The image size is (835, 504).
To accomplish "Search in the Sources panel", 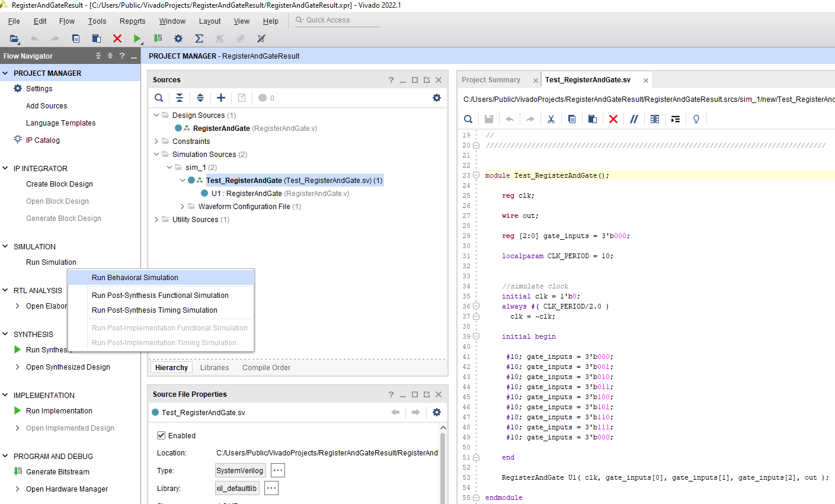I will pos(159,98).
